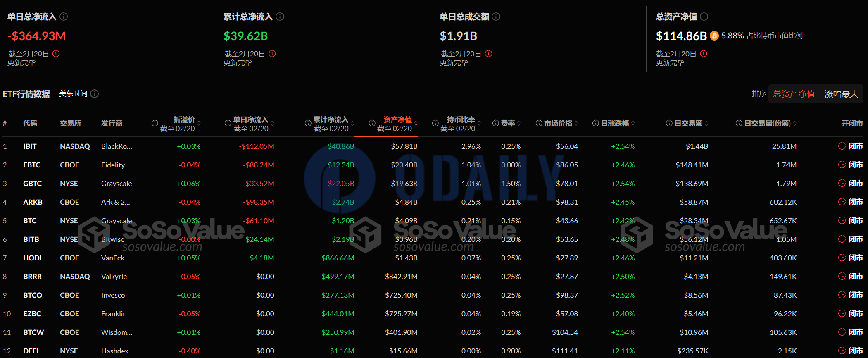Toggle sort arrows on 折溢价 column
Image resolution: width=868 pixels, height=358 pixels.
click(199, 123)
